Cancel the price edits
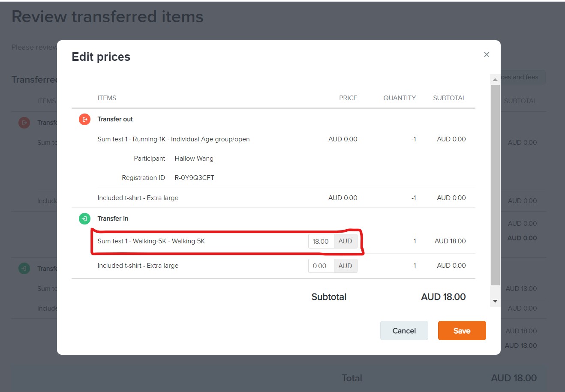The width and height of the screenshot is (565, 392). pyautogui.click(x=404, y=331)
